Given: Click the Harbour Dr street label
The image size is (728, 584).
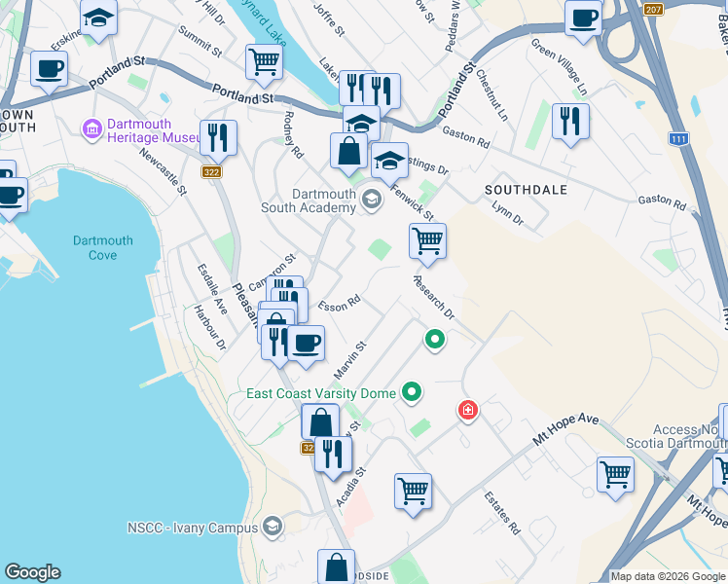Looking at the screenshot, I should click(210, 327).
